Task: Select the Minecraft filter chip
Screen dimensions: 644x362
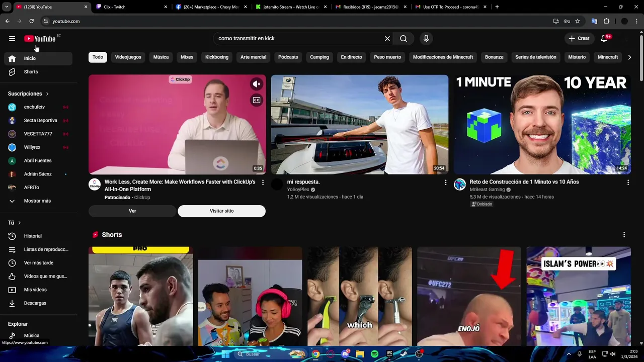Action: click(607, 57)
